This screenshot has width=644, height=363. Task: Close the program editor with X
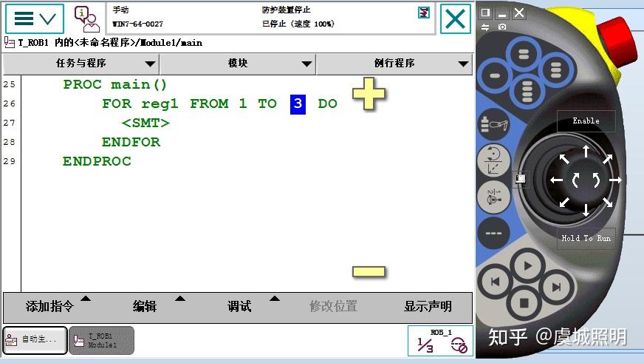pos(456,19)
